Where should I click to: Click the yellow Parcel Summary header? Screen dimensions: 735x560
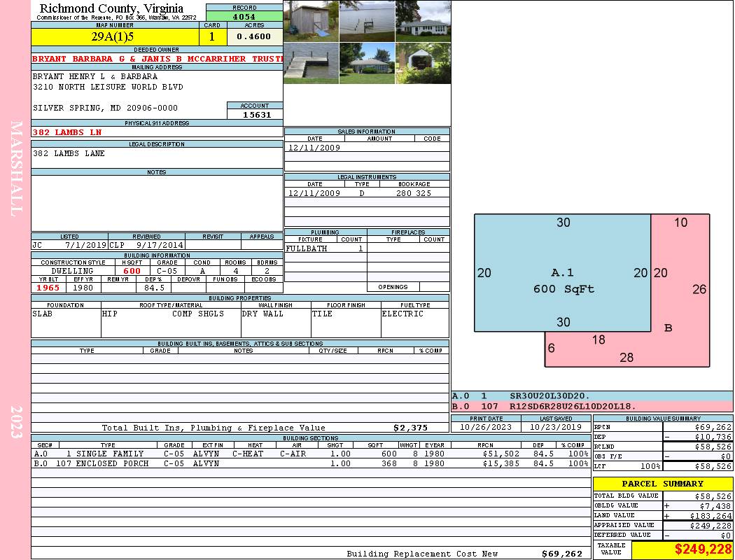point(662,484)
